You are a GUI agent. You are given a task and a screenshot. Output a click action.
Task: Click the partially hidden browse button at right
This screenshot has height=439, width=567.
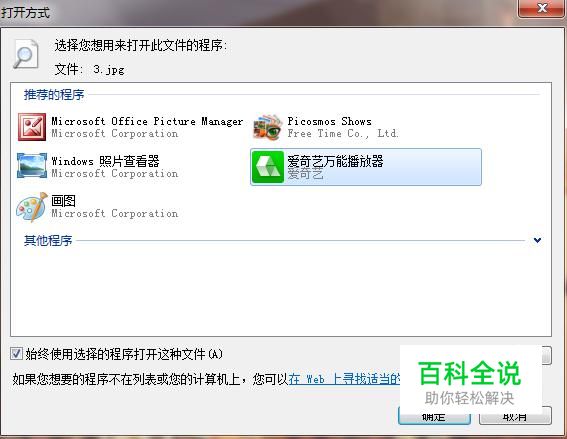pyautogui.click(x=547, y=355)
